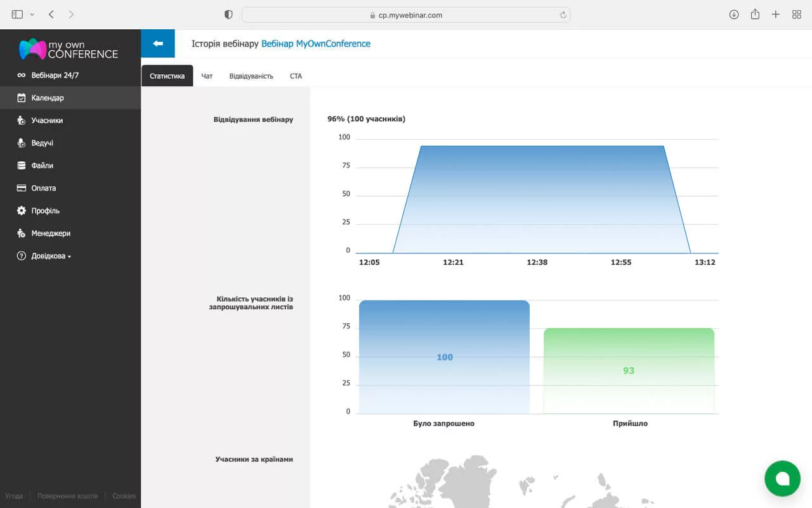Click the Profile gear icon
The image size is (812, 508).
(x=22, y=211)
